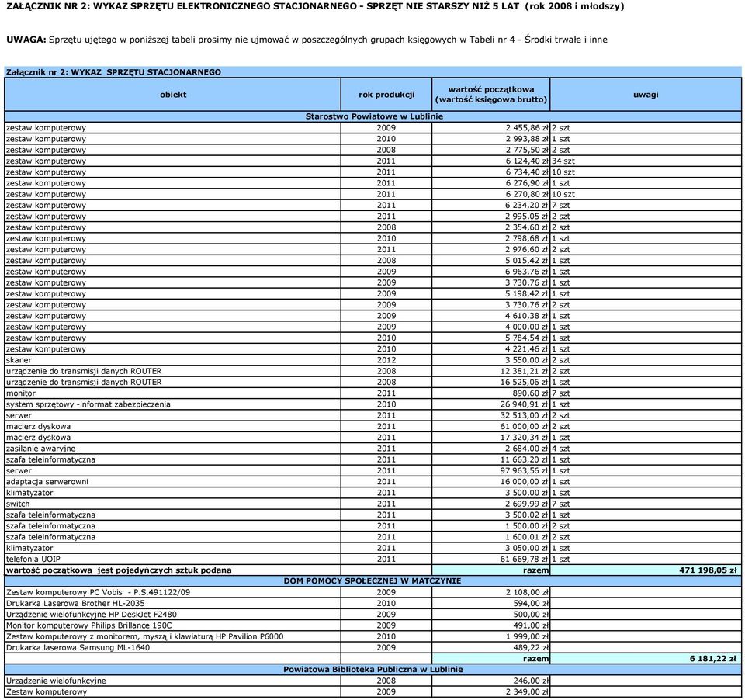Click the value '4 000,00 zł'
Viewport: 745px width, 700px height.
pyautogui.click(x=527, y=327)
